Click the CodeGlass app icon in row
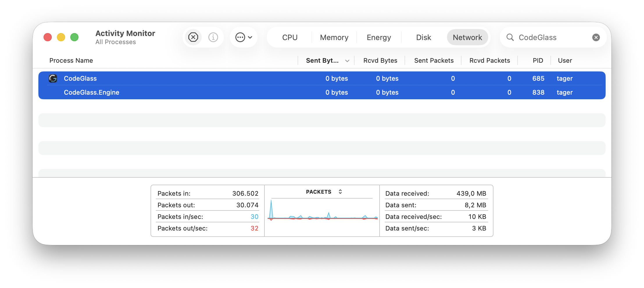Viewport: 644px width, 288px height. pyautogui.click(x=53, y=78)
